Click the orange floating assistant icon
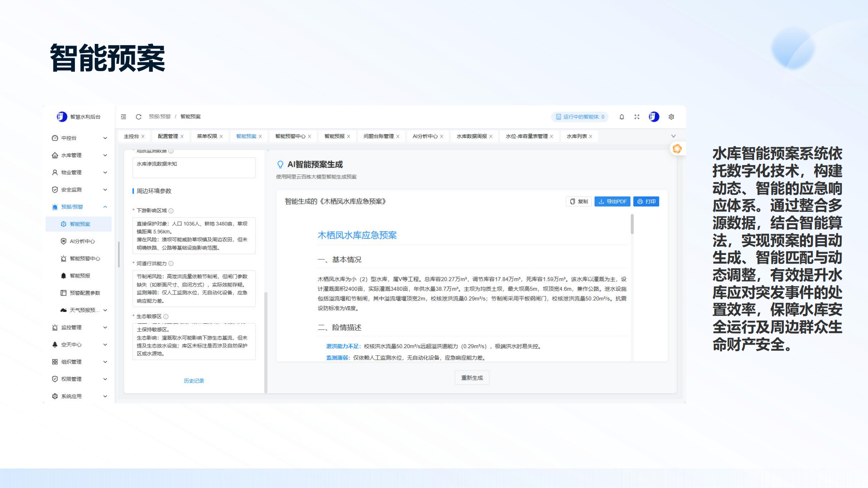Viewport: 868px width, 488px height. click(677, 149)
